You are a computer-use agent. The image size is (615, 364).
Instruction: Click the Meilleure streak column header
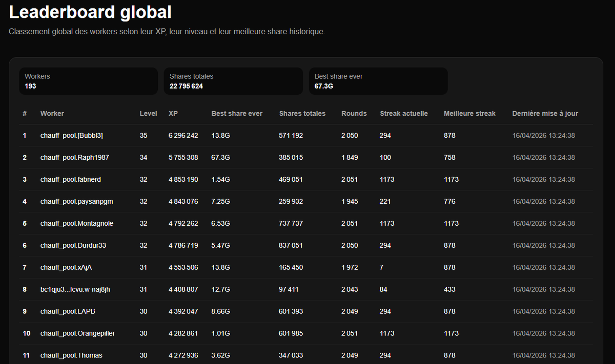pos(469,114)
